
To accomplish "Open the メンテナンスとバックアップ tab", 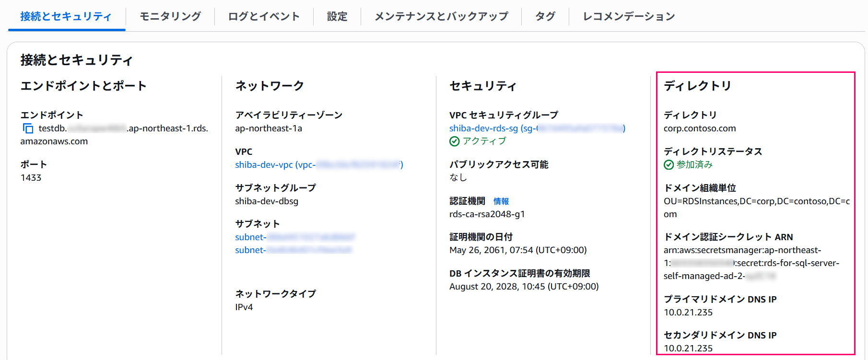I will [441, 16].
